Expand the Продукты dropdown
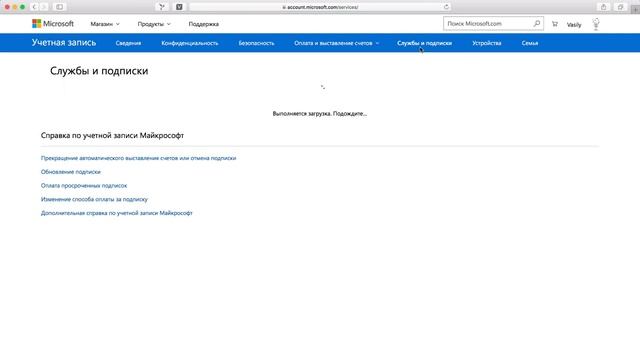The image size is (640, 360). point(154,24)
